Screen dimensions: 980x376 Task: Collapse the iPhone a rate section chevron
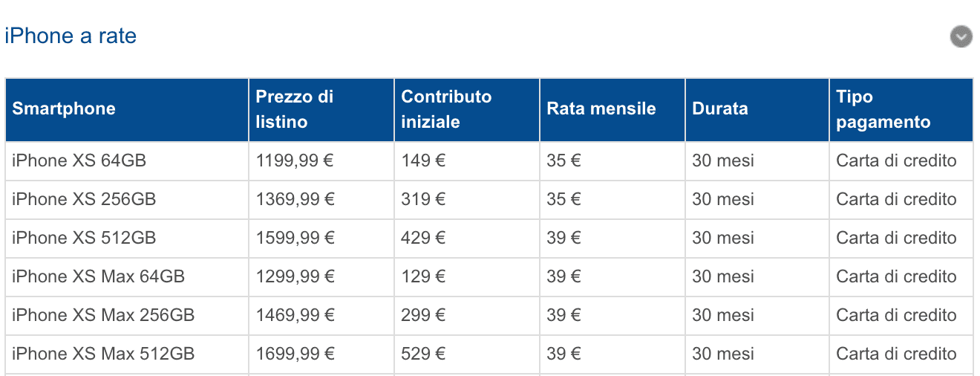click(961, 36)
